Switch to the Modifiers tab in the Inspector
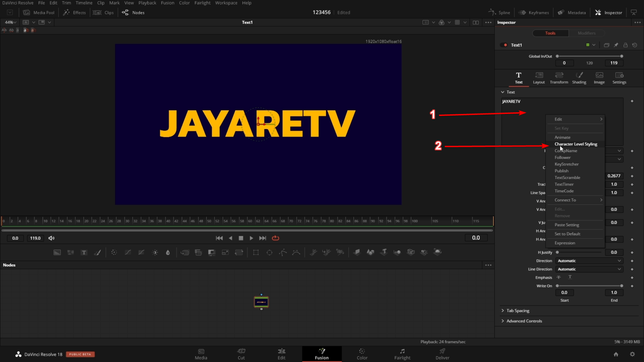This screenshot has height=362, width=644. click(x=587, y=33)
